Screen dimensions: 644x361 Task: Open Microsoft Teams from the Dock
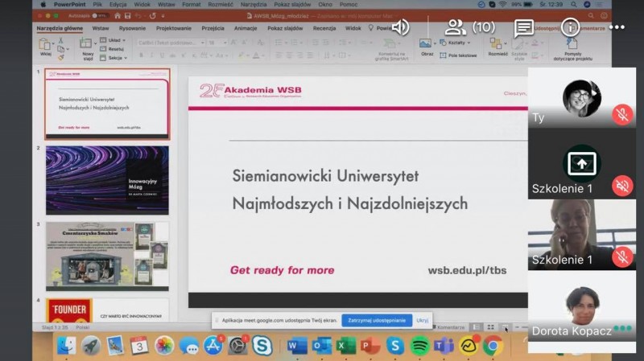pyautogui.click(x=444, y=347)
